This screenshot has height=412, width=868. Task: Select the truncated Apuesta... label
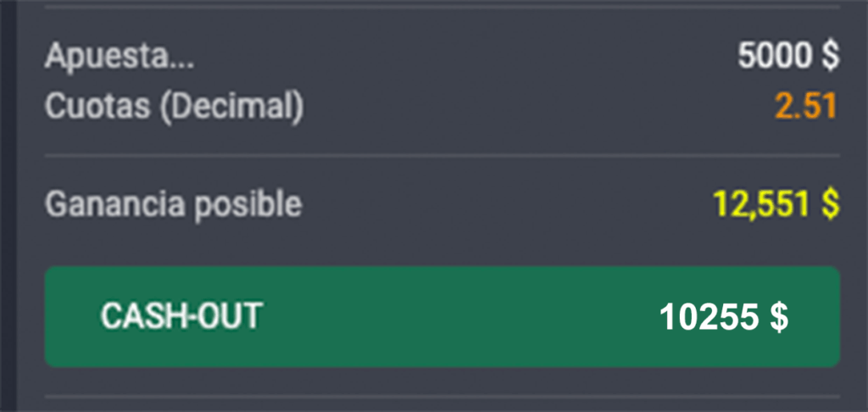point(120,57)
